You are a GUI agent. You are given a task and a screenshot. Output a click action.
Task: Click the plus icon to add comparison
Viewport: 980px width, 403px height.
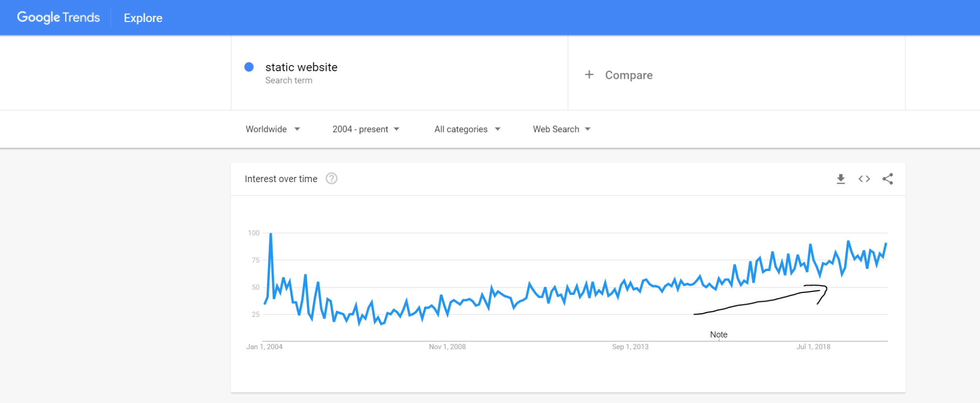point(589,75)
